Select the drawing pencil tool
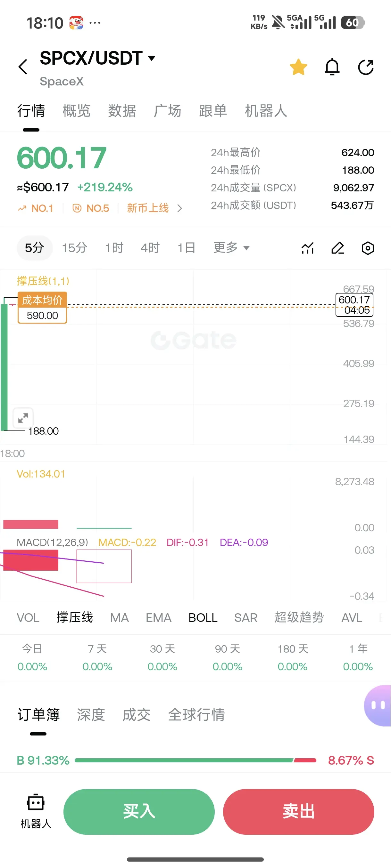391x868 pixels. click(x=337, y=248)
